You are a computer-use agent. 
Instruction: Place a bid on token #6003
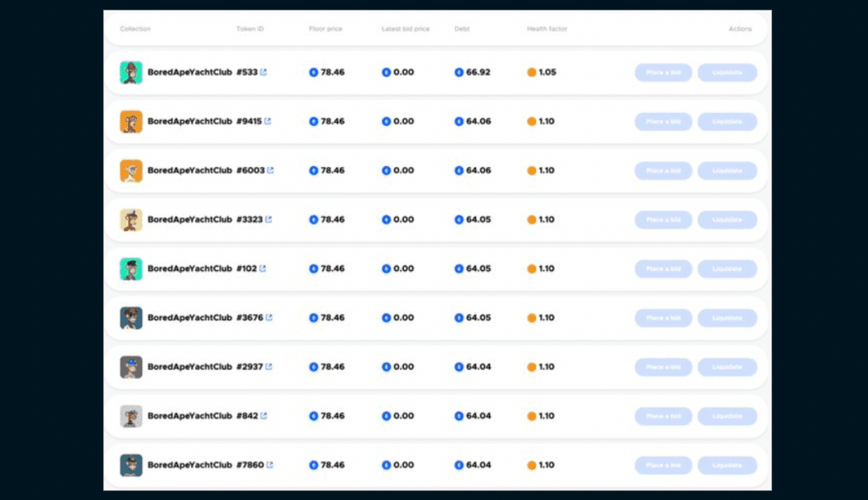(x=663, y=170)
